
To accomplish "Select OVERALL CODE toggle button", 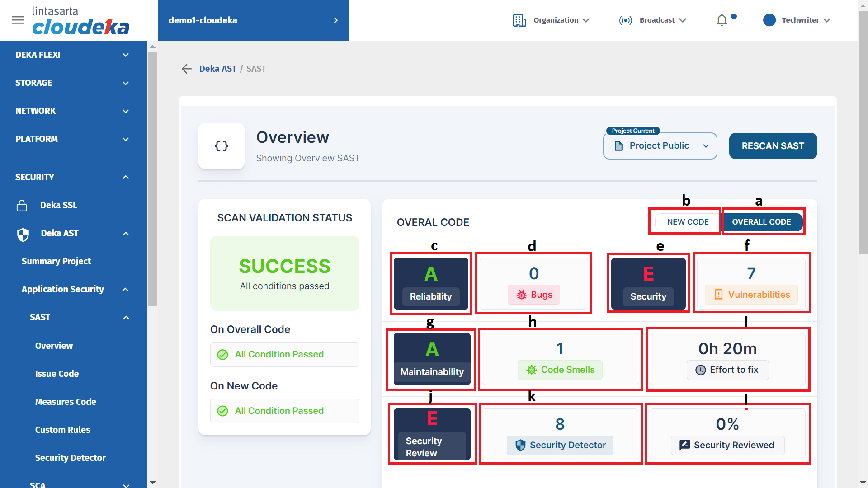I will [x=761, y=222].
